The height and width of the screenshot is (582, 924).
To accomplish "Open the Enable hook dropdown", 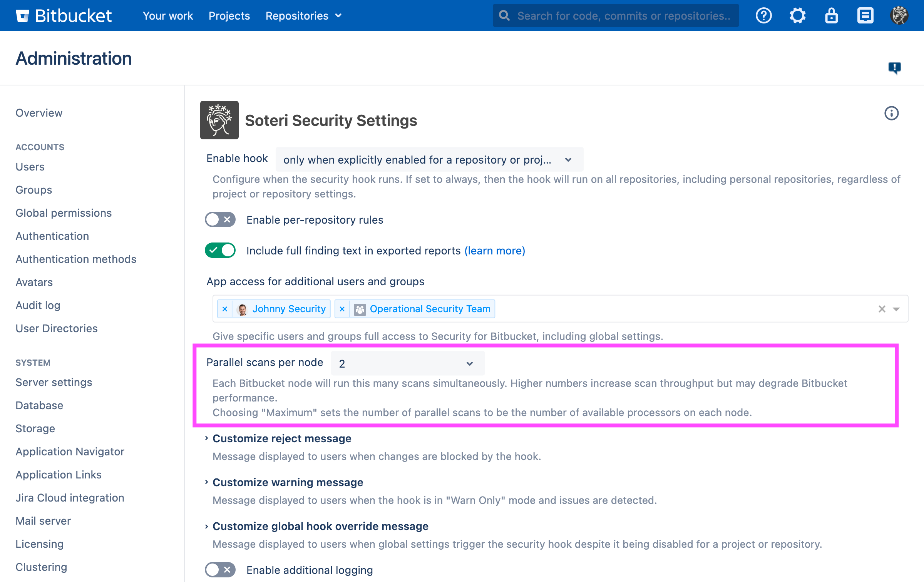I will pyautogui.click(x=429, y=160).
